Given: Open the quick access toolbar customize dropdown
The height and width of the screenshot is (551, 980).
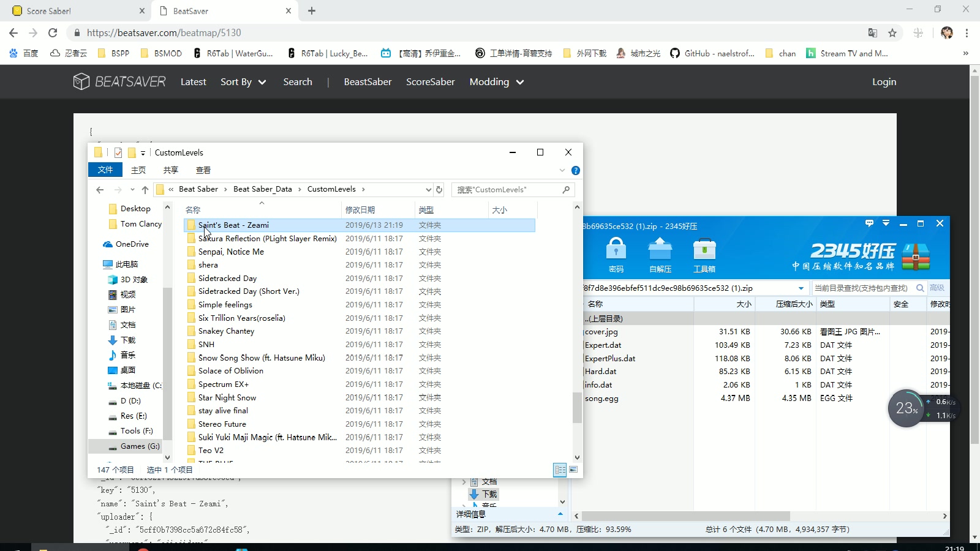Looking at the screenshot, I should (x=143, y=153).
